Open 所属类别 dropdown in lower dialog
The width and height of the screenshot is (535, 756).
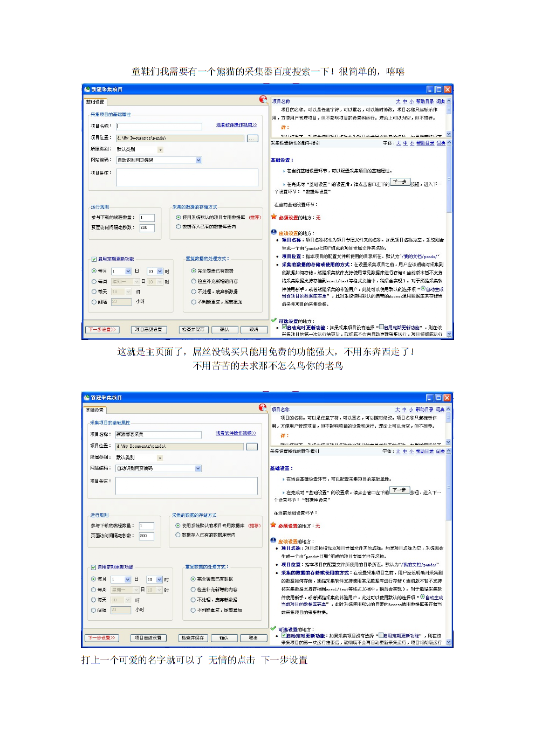point(160,458)
